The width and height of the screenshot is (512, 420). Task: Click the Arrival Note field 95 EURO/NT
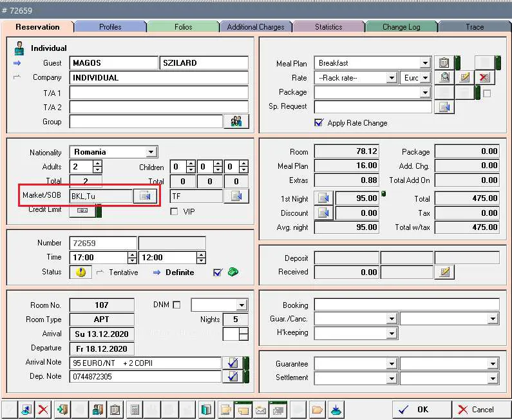point(146,363)
